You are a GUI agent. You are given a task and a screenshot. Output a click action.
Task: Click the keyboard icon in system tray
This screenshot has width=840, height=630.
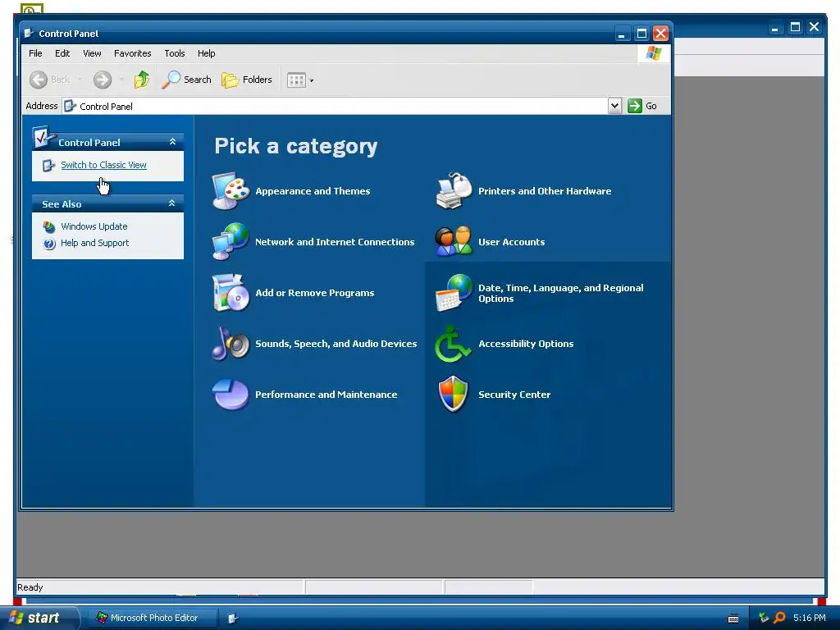pyautogui.click(x=733, y=619)
